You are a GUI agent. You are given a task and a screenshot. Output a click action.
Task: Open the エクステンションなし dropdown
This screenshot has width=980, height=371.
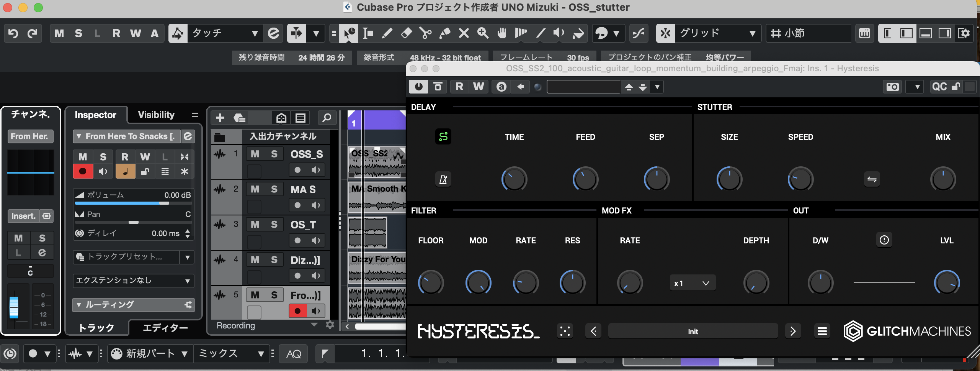tap(134, 281)
